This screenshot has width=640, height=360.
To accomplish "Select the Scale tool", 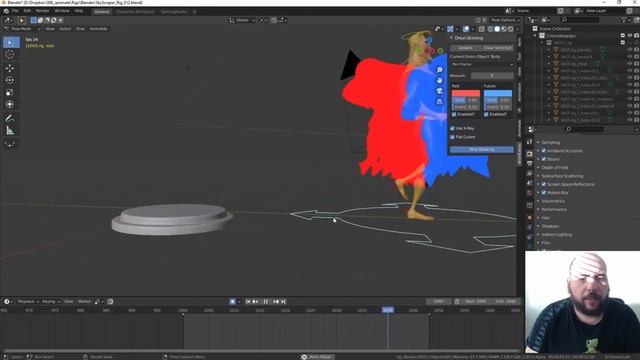I will point(10,92).
